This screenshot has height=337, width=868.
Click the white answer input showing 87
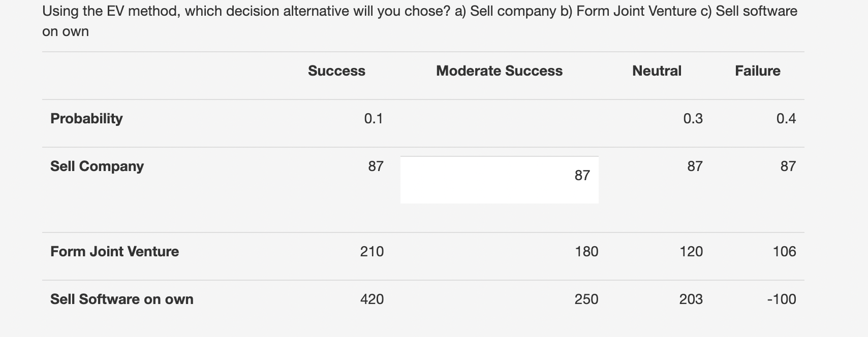pyautogui.click(x=500, y=179)
